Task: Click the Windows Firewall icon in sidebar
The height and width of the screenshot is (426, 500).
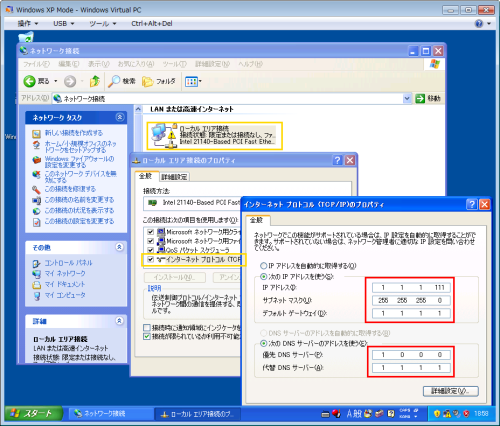Action: pyautogui.click(x=36, y=160)
